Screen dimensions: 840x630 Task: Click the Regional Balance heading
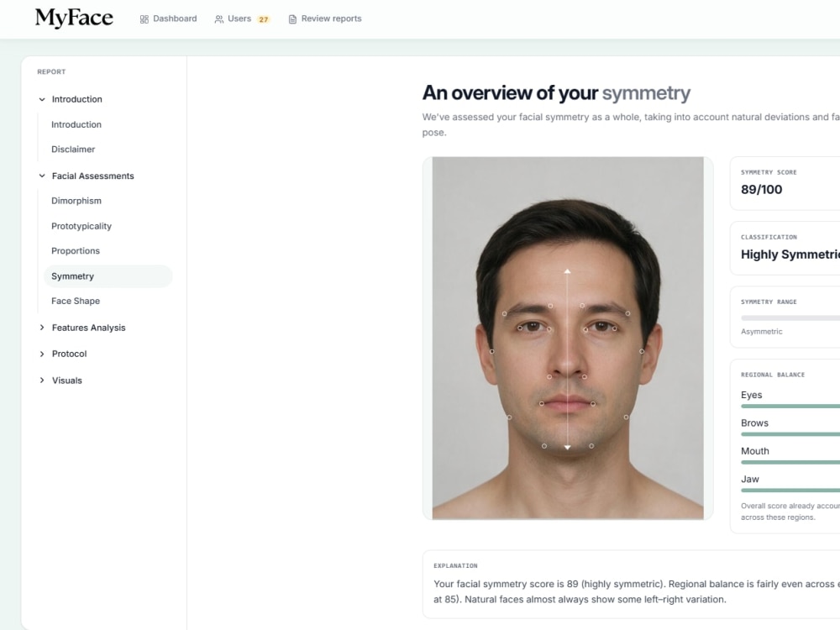pyautogui.click(x=773, y=375)
